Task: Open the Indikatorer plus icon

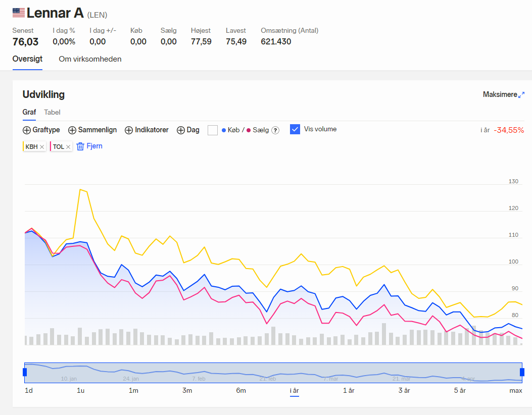Action: (129, 130)
